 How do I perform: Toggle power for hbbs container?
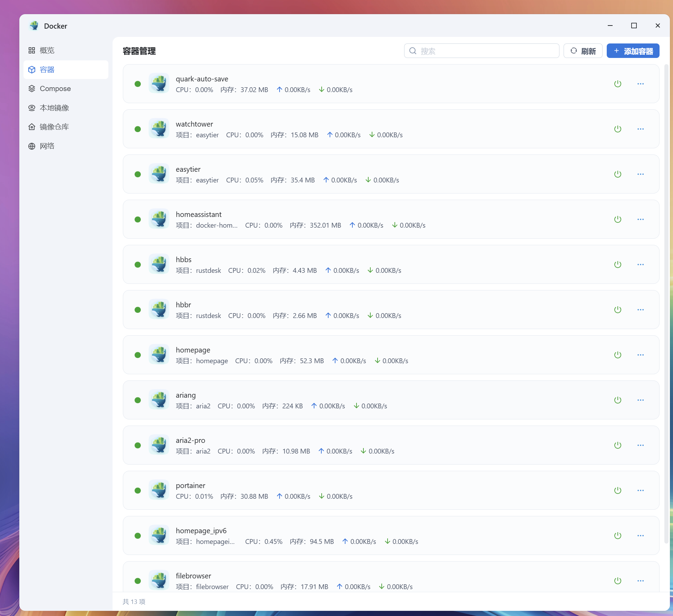click(618, 265)
